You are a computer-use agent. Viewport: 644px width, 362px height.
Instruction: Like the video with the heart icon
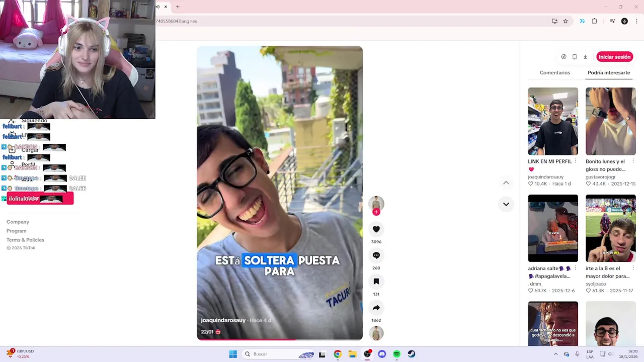click(376, 229)
